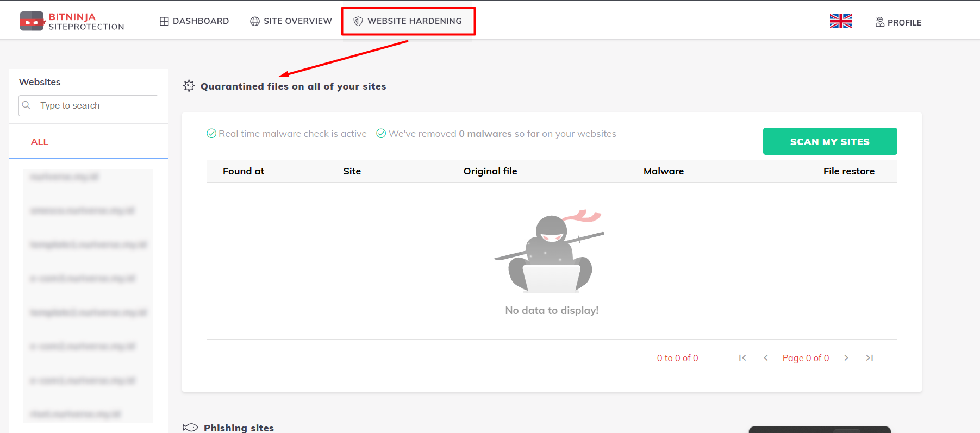Screen dimensions: 980x433
Task: Click the Phishing sites fish icon
Action: tap(190, 428)
